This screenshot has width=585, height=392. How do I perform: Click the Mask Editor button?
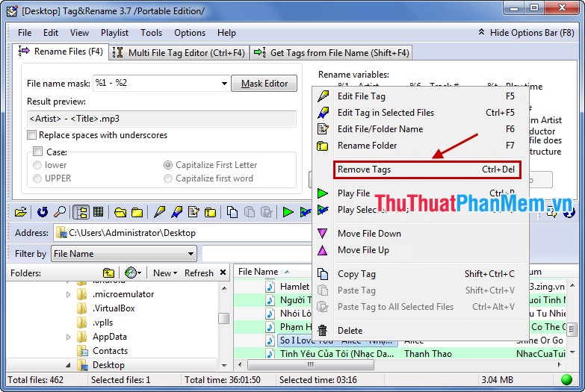coord(264,83)
